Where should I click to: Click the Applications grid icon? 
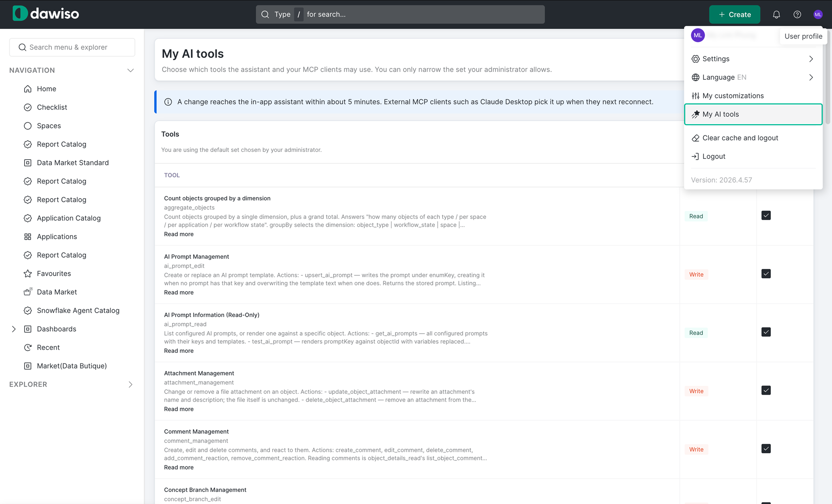point(28,236)
